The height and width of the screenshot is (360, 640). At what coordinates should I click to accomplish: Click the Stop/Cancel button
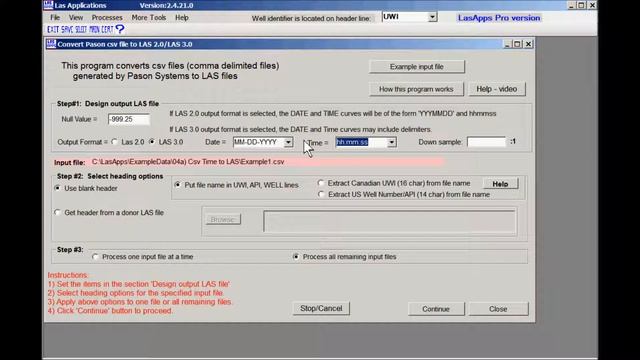click(321, 309)
